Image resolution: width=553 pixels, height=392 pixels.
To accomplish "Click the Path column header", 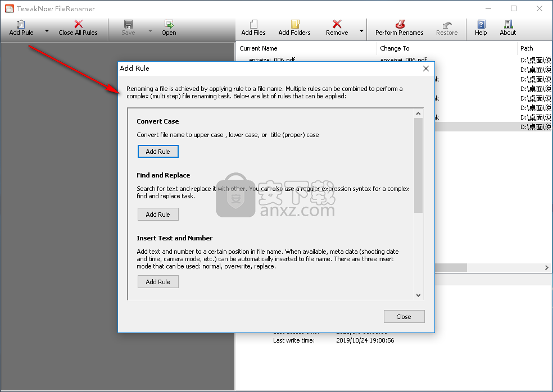I will coord(534,48).
